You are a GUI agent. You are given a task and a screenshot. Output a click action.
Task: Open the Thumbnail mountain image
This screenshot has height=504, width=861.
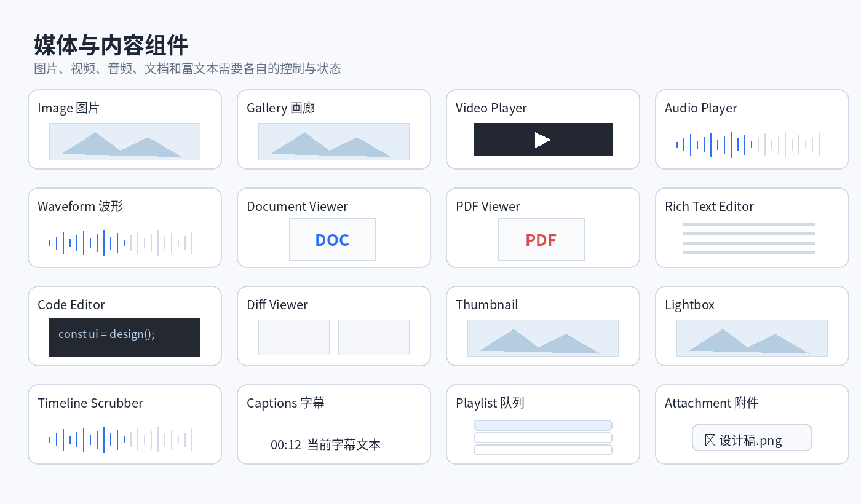(x=543, y=338)
